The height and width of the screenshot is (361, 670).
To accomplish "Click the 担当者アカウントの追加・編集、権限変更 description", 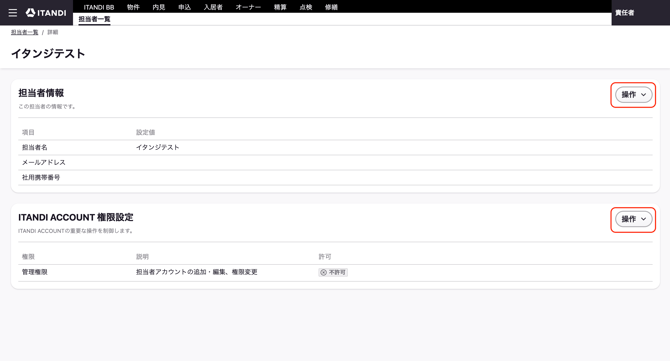I will tap(197, 272).
